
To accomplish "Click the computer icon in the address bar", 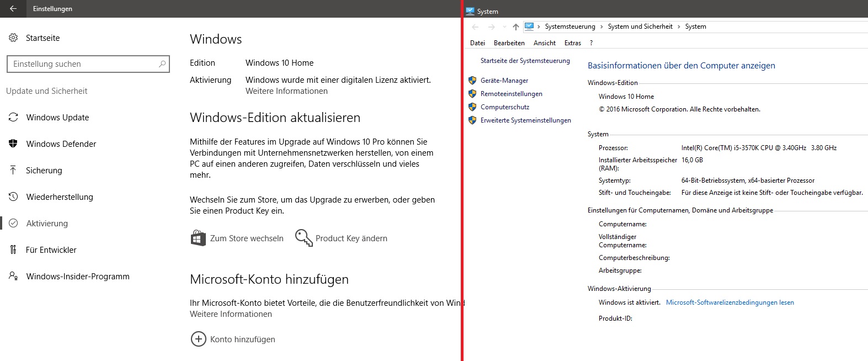I will (529, 26).
